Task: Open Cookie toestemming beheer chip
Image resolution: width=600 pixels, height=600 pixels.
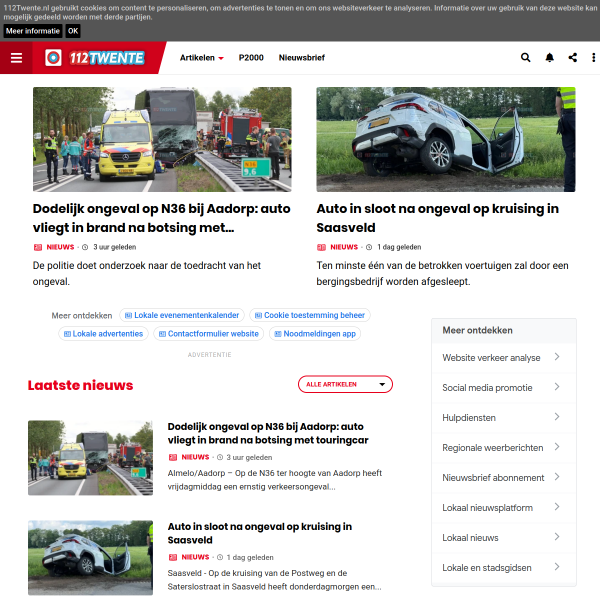Action: pos(310,315)
